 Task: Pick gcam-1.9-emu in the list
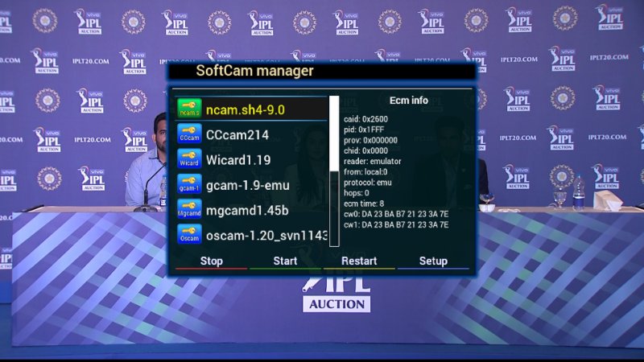tap(251, 185)
